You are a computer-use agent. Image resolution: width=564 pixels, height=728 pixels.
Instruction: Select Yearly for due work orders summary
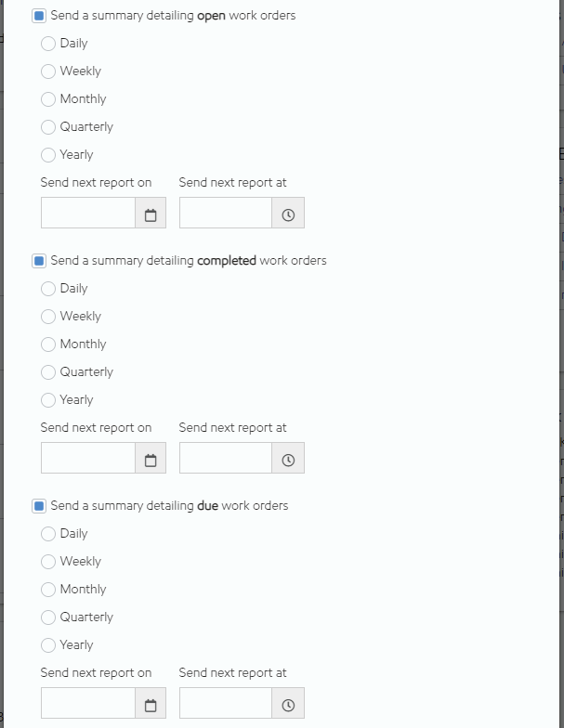tap(48, 645)
